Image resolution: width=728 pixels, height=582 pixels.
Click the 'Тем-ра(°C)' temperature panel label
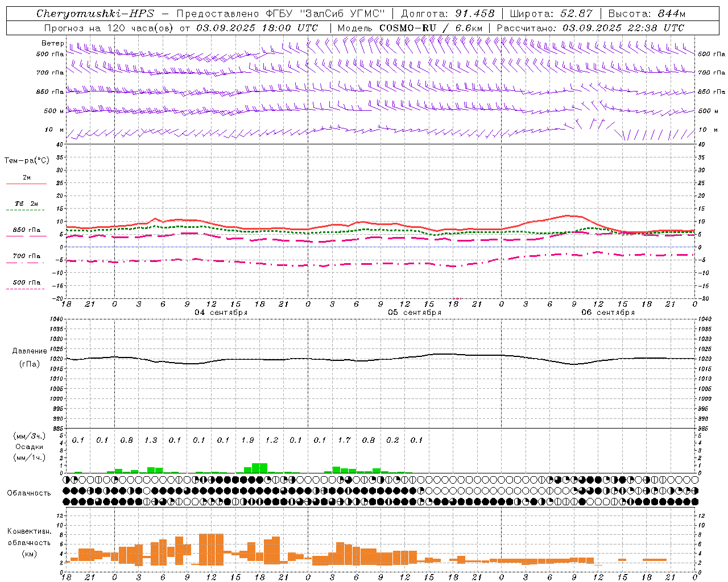(27, 161)
